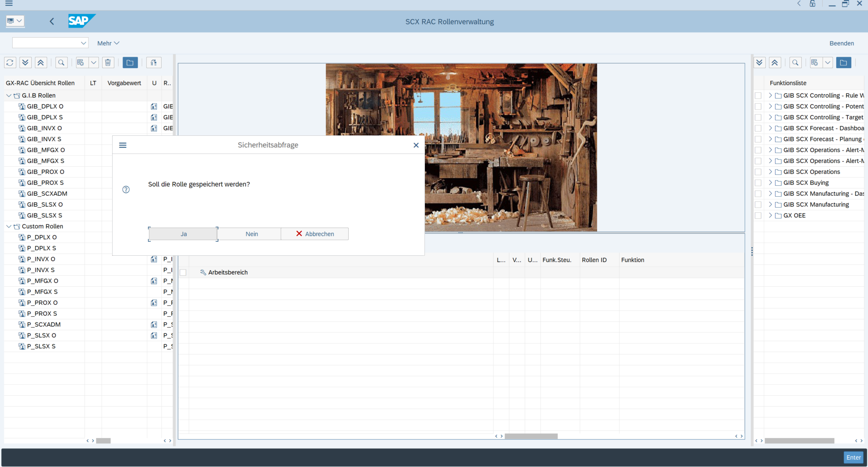Click the blue folder icon in left toolbar
Viewport: 868px width, 467px height.
pos(130,63)
